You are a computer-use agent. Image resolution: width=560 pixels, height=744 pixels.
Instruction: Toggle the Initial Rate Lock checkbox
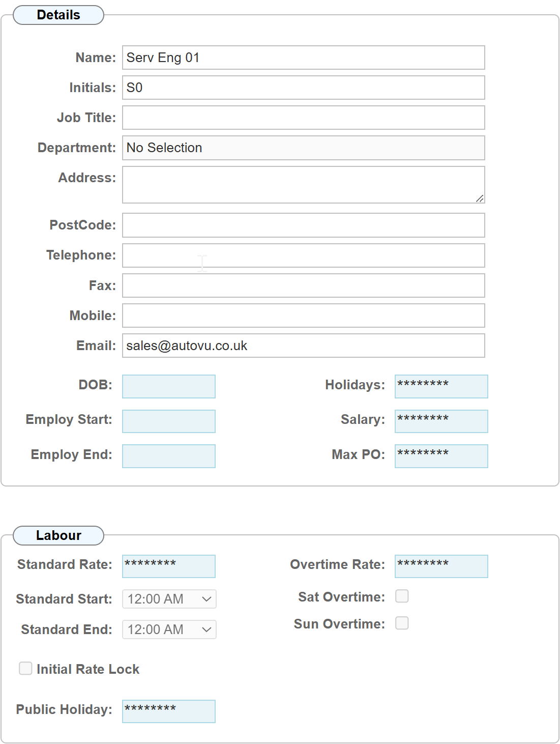tap(25, 668)
